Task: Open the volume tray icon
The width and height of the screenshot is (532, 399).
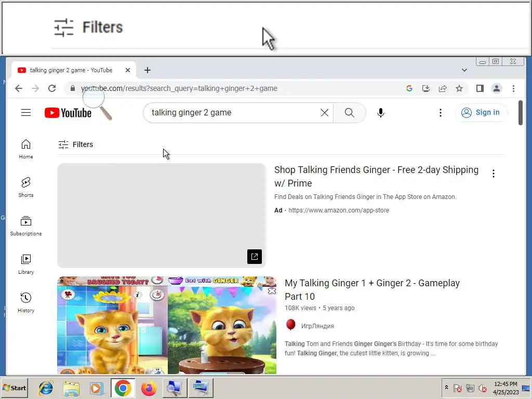Action: 482,388
